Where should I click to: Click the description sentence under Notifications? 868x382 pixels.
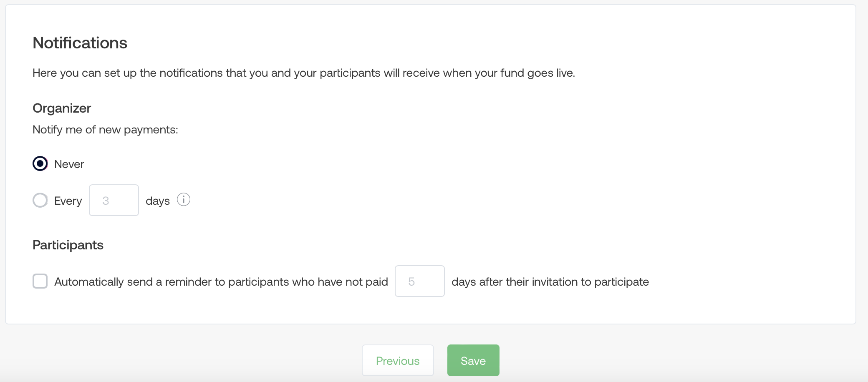pyautogui.click(x=303, y=73)
